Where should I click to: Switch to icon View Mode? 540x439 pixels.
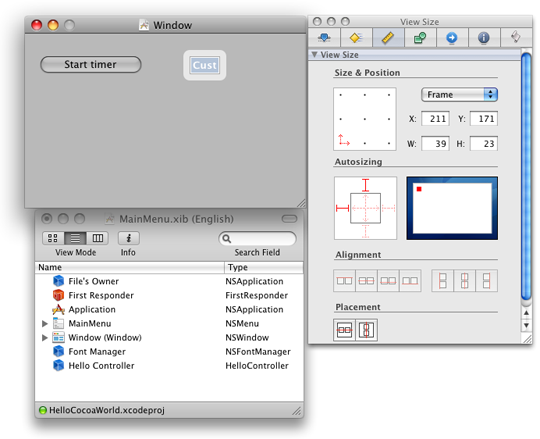pos(53,238)
